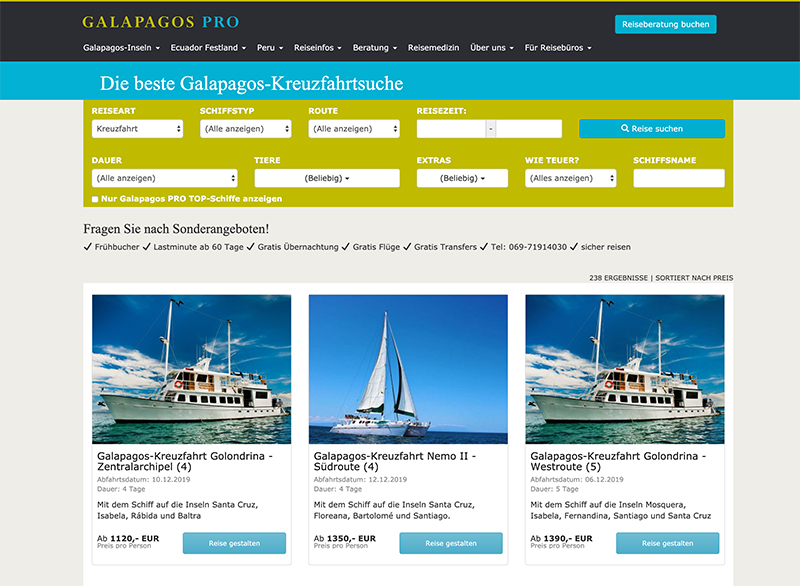Open the Galapagos-Inseln menu
Screen dimensions: 800x586
[x=120, y=46]
